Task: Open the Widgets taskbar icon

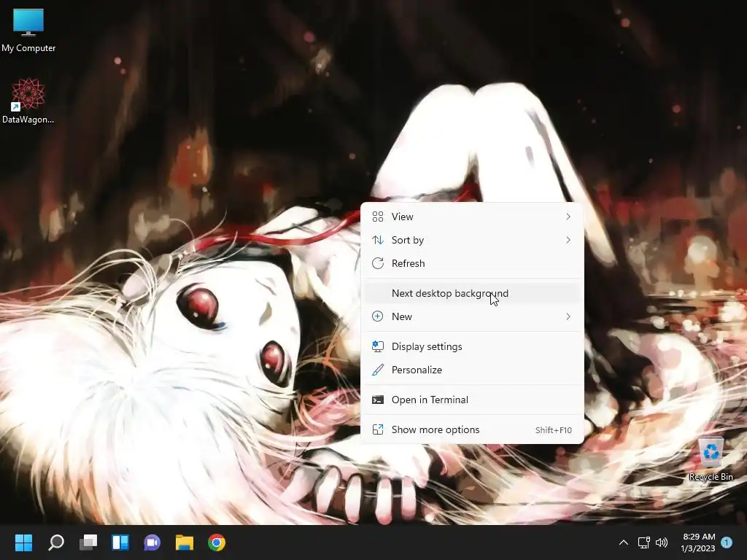Action: pos(120,542)
